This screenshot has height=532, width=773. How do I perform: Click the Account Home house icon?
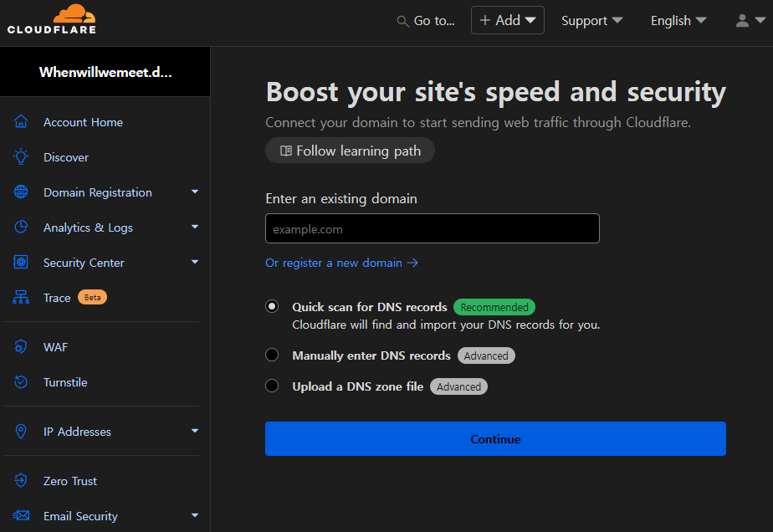point(21,122)
